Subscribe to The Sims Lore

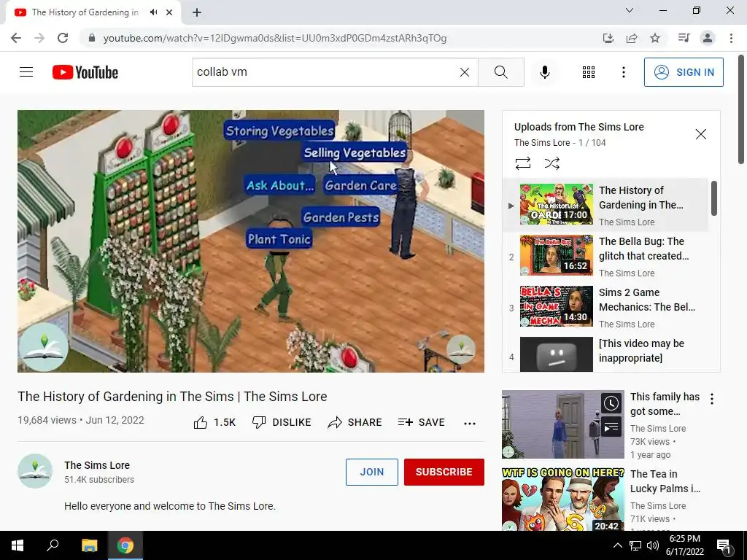click(x=444, y=472)
